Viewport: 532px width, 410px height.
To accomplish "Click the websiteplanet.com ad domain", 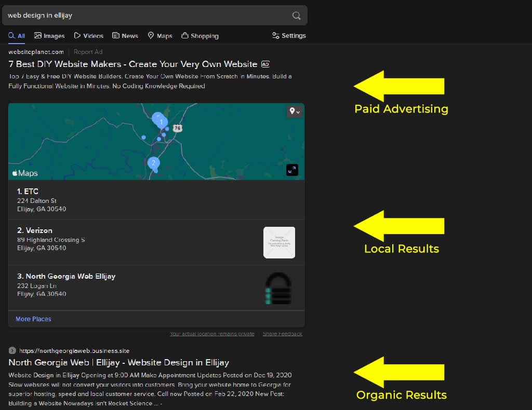I will tap(36, 52).
